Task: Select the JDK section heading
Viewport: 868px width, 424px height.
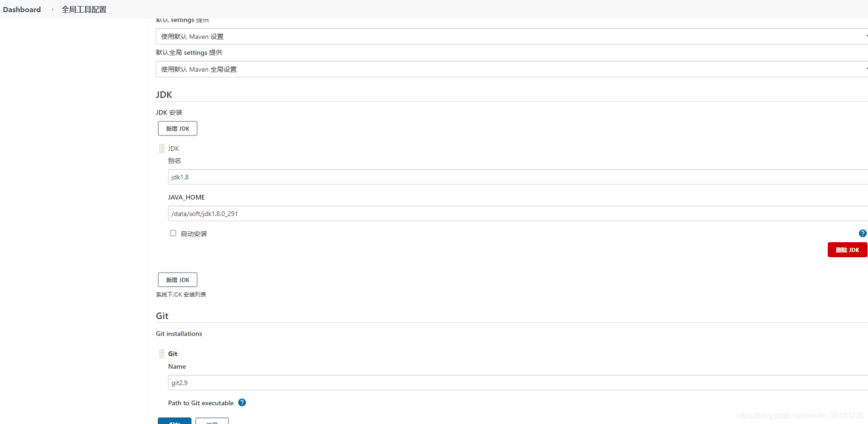Action: pyautogui.click(x=164, y=95)
